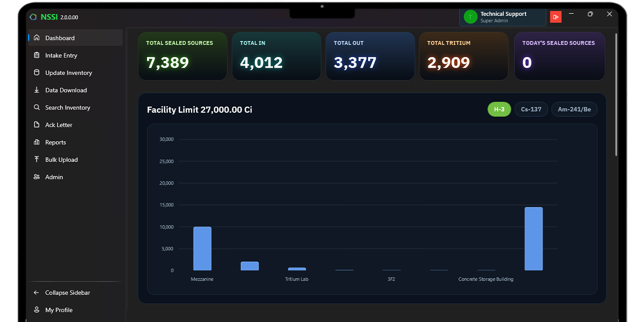Go to Bulk Upload
The width and height of the screenshot is (644, 322).
pyautogui.click(x=76, y=159)
